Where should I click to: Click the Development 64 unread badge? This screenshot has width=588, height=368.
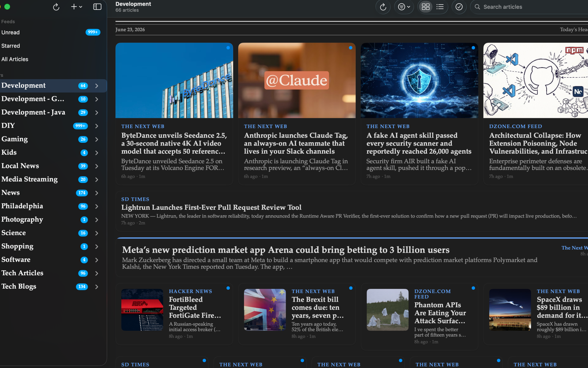point(83,86)
